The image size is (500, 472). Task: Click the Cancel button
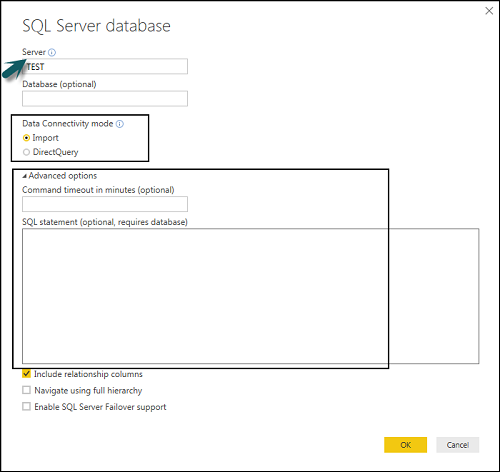pyautogui.click(x=458, y=445)
